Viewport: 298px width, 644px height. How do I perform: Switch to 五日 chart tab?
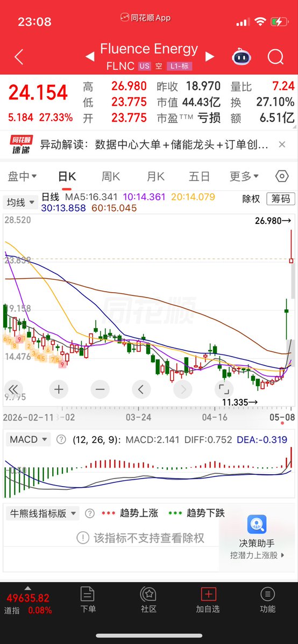coord(199,177)
